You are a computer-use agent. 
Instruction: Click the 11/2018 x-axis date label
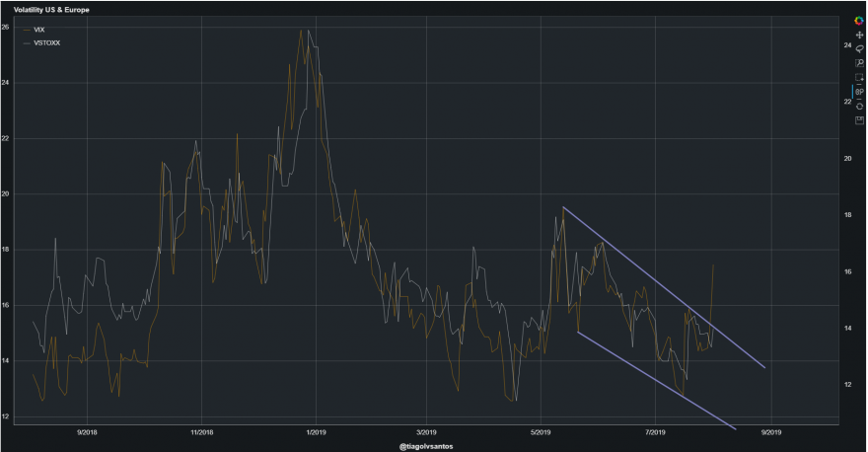tap(201, 432)
